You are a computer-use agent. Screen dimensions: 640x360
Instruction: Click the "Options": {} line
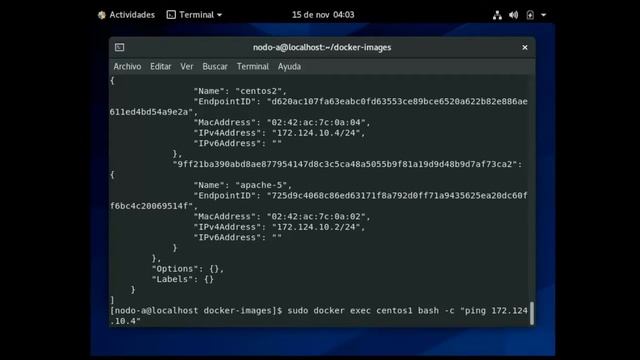coord(188,269)
